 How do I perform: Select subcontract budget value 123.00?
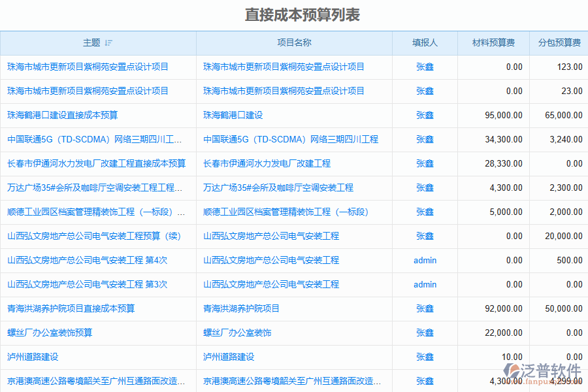pyautogui.click(x=570, y=67)
